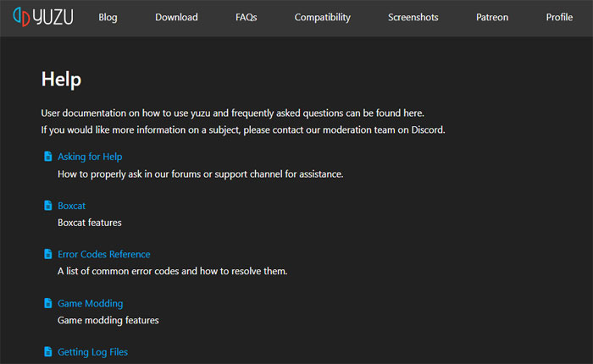Click the yuzu logo icon
Image resolution: width=593 pixels, height=364 pixels.
pyautogui.click(x=22, y=17)
